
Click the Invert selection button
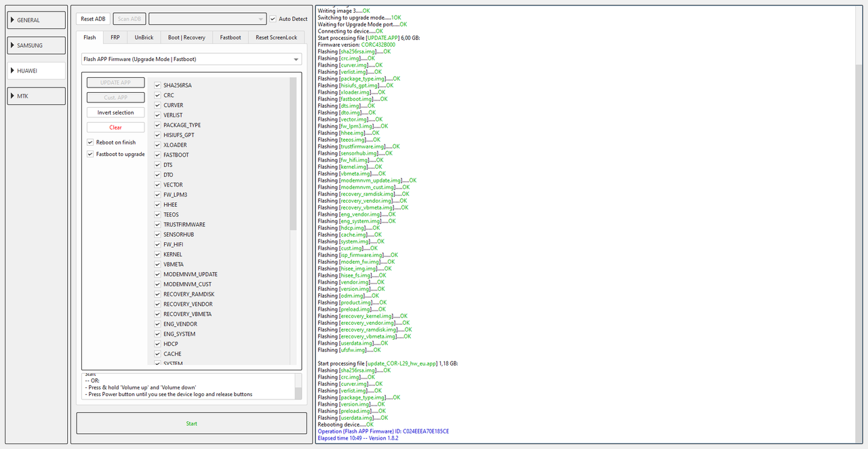click(115, 113)
